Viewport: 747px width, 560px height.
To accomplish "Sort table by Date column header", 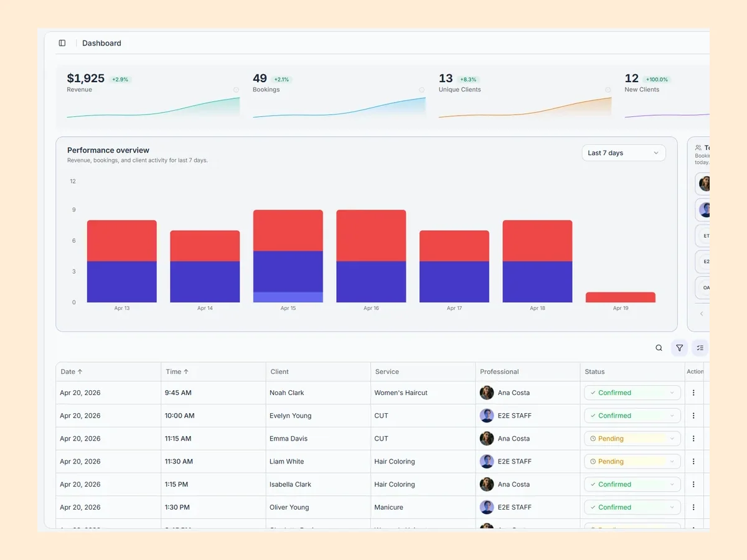I will pos(72,371).
